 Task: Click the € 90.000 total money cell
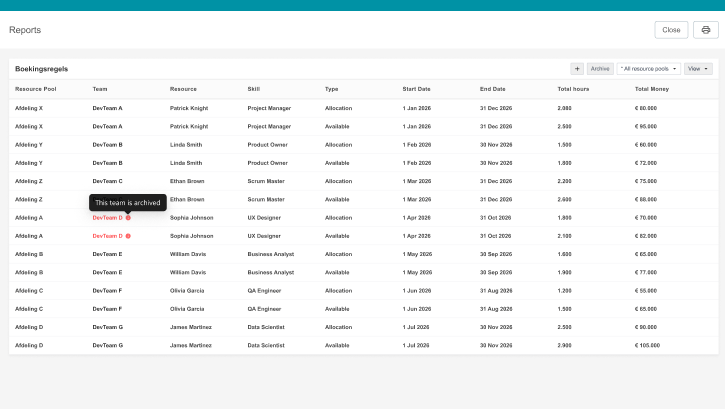(645, 327)
